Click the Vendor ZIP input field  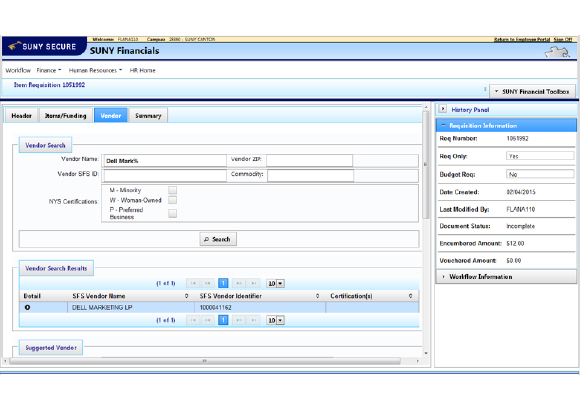310,161
